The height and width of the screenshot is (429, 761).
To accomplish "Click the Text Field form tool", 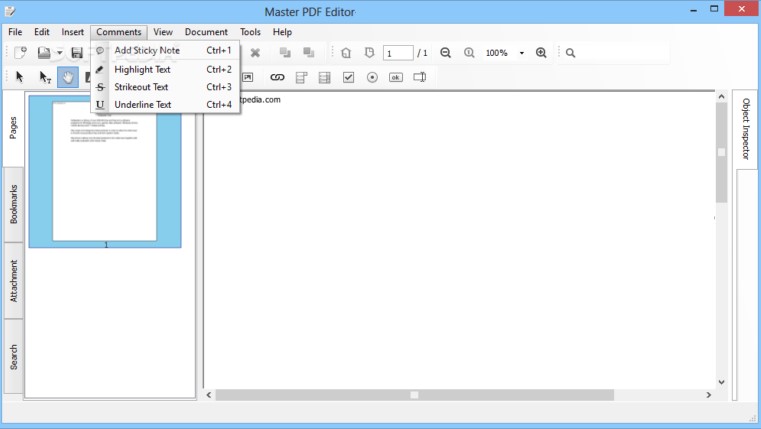I will (420, 77).
